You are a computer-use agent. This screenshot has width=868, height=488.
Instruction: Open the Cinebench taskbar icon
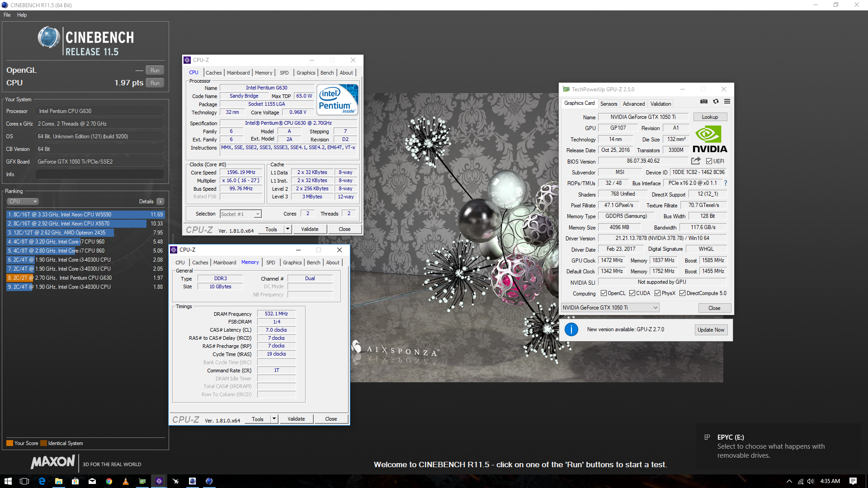coord(209,481)
